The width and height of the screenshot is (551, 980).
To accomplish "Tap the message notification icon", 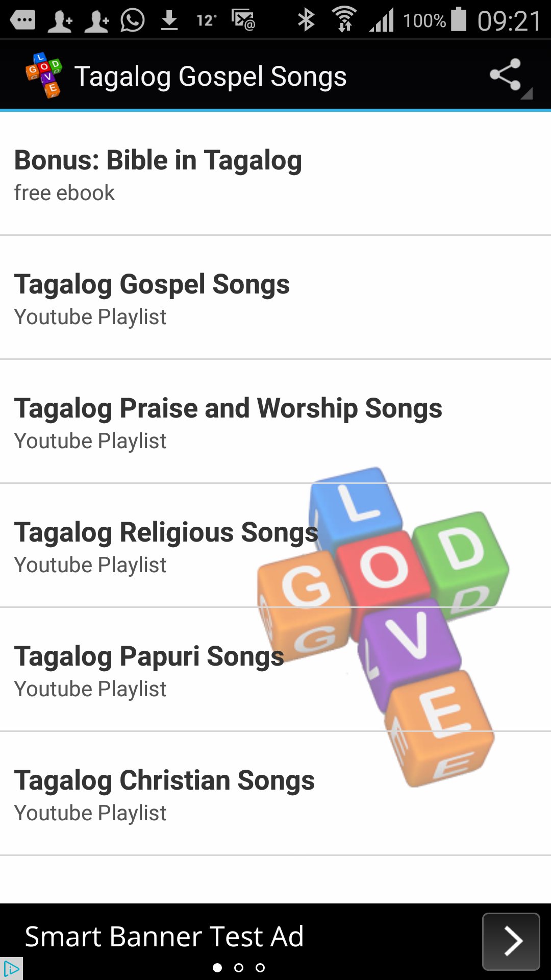I will 22,20.
